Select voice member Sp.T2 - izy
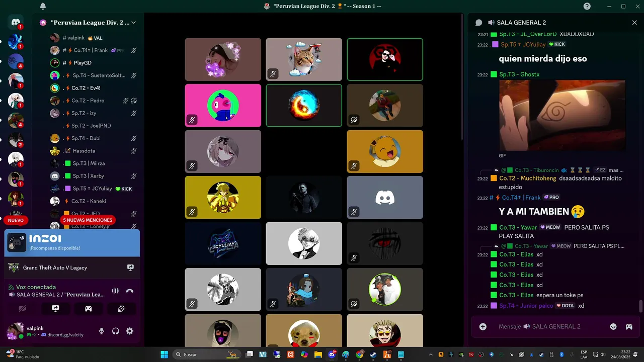 point(94,113)
